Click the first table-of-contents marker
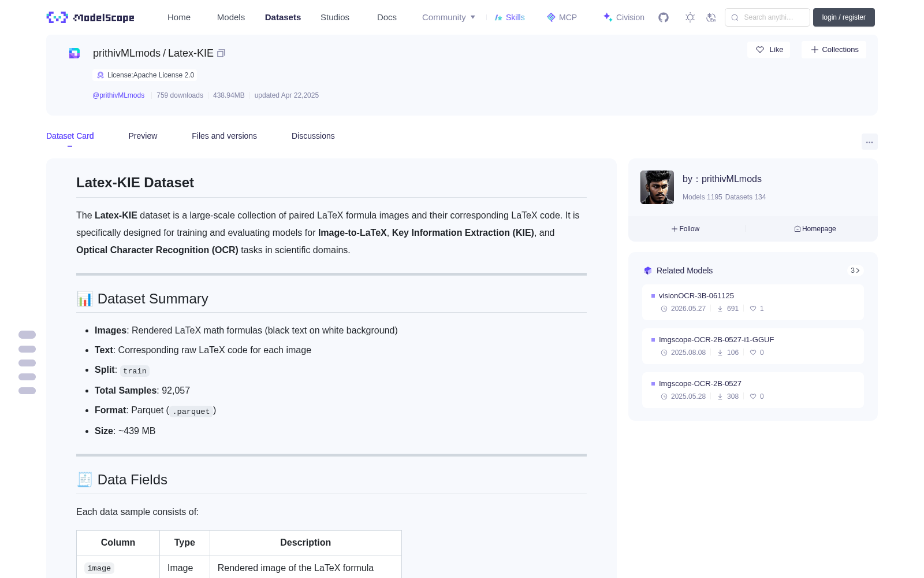 27,335
